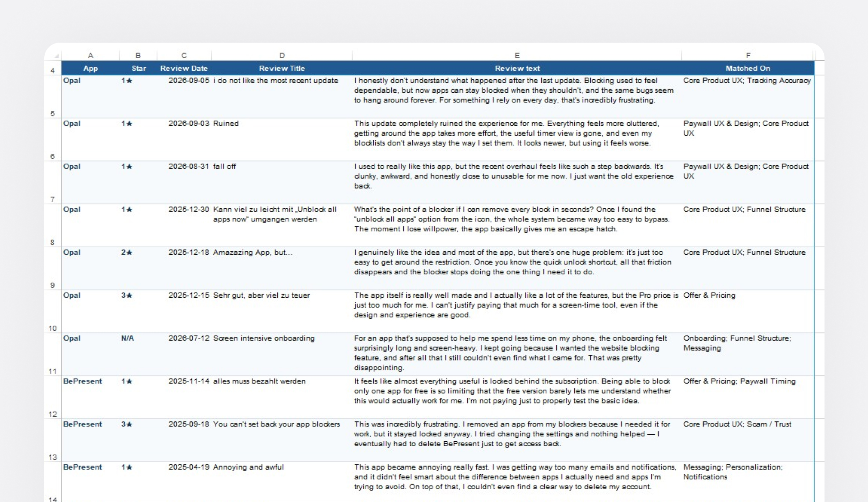Select 'i do not like the most recent update'
868x502 pixels.
coord(282,97)
